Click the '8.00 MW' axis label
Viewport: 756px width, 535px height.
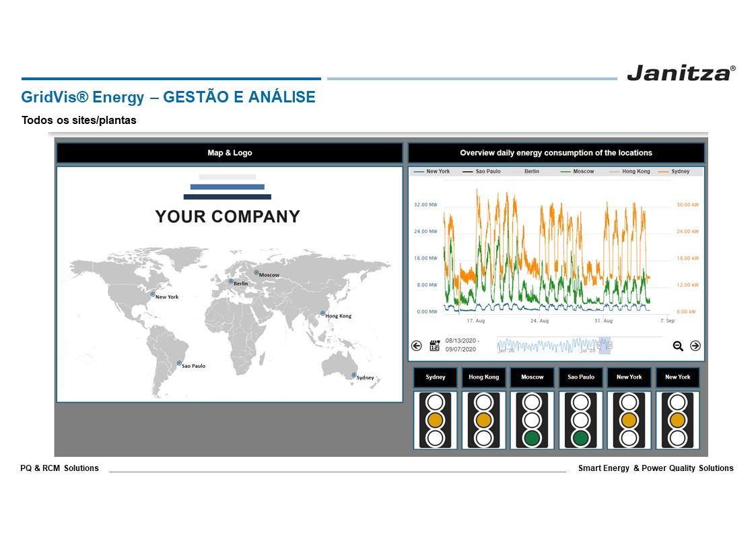[x=427, y=285]
